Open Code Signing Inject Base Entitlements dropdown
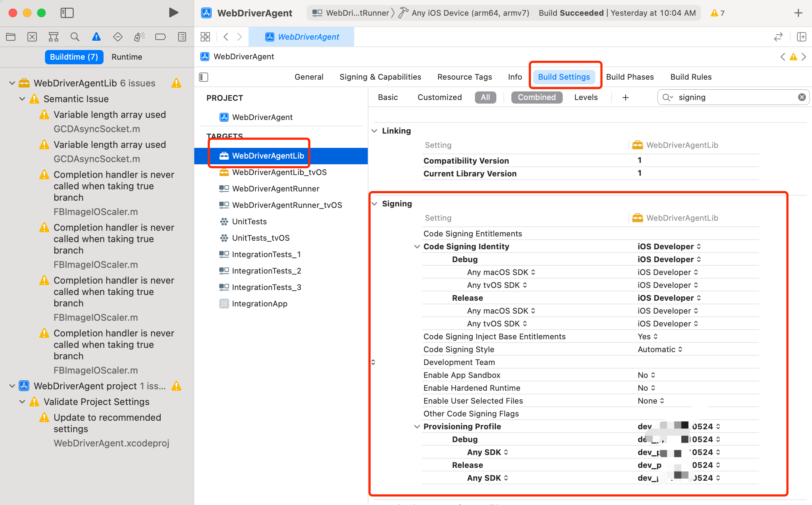 [647, 336]
